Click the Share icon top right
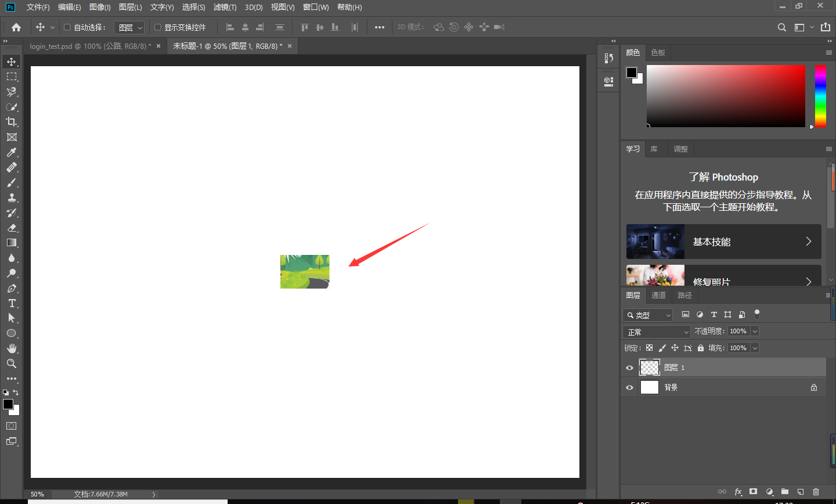 pos(826,27)
